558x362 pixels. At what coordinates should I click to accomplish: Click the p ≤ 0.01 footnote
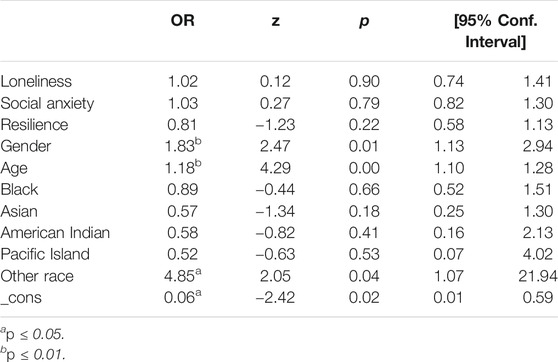[33, 354]
